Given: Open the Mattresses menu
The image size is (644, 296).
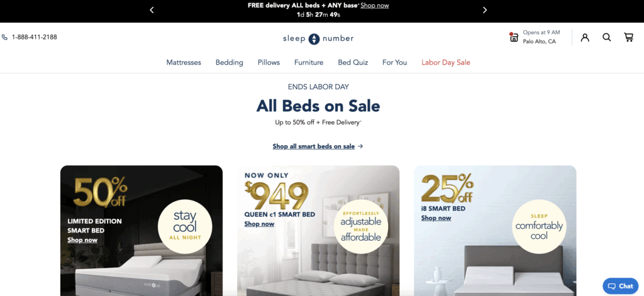Looking at the screenshot, I should point(184,62).
